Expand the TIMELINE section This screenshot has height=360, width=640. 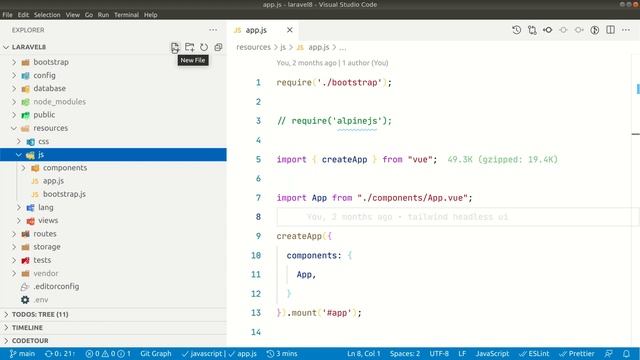coord(113,328)
